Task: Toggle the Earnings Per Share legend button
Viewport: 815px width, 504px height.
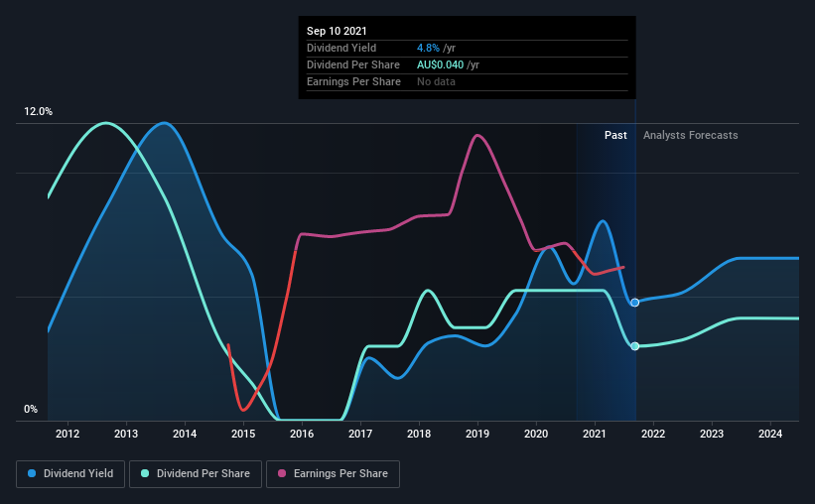Action: click(333, 474)
